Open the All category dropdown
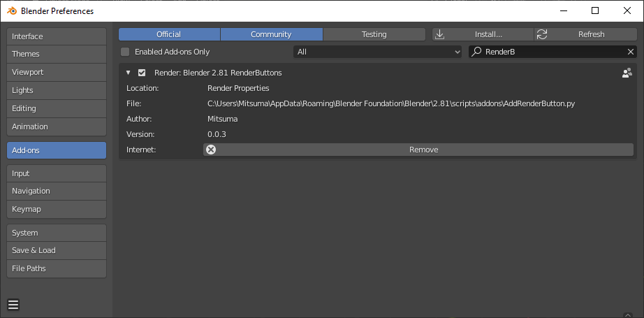The height and width of the screenshot is (318, 644). click(x=377, y=52)
